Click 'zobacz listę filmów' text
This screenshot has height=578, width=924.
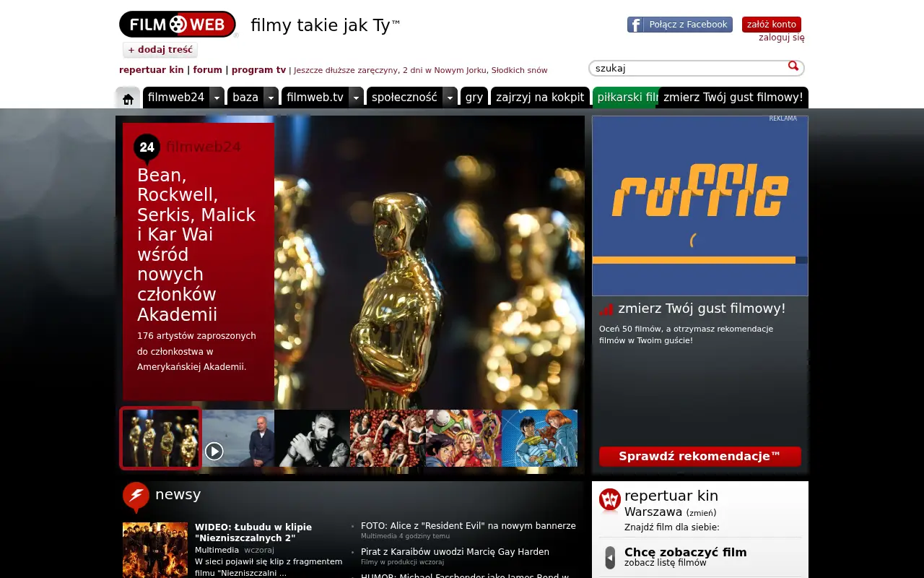(x=666, y=563)
